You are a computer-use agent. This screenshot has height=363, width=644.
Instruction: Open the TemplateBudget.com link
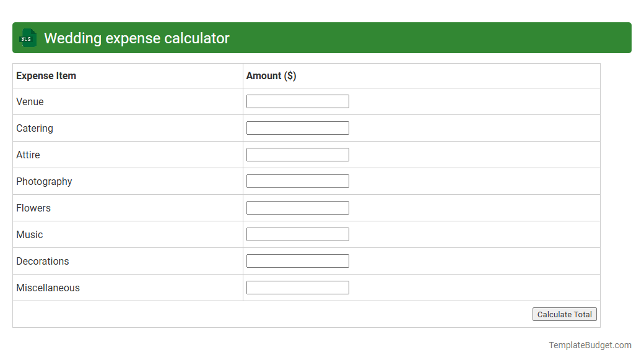point(590,344)
